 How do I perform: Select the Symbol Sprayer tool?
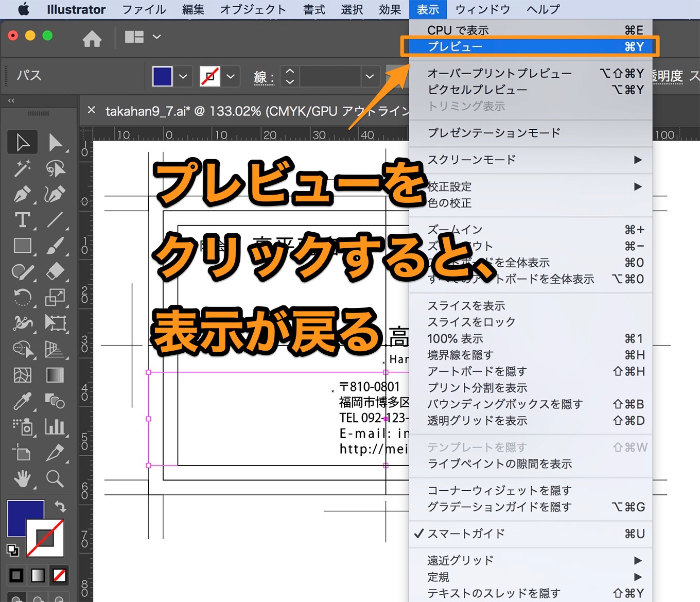(x=23, y=426)
